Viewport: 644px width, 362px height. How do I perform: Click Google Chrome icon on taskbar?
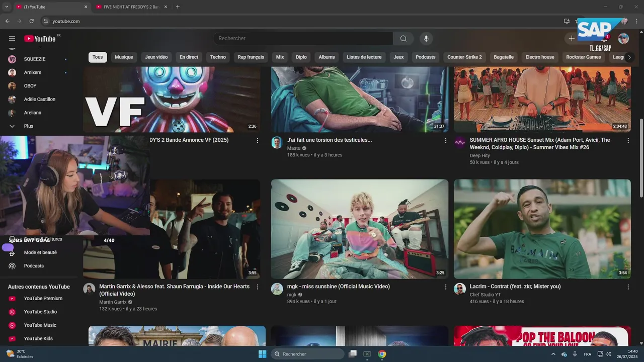point(382,354)
